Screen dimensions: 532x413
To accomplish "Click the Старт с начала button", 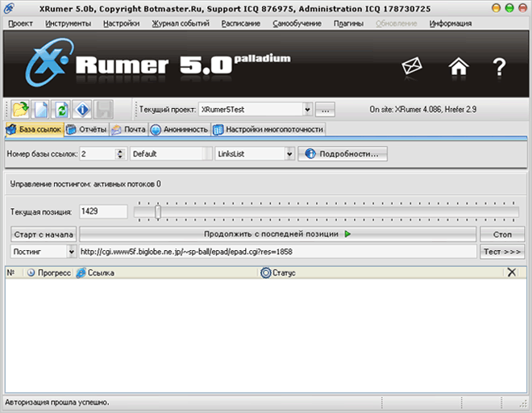I will 44,235.
